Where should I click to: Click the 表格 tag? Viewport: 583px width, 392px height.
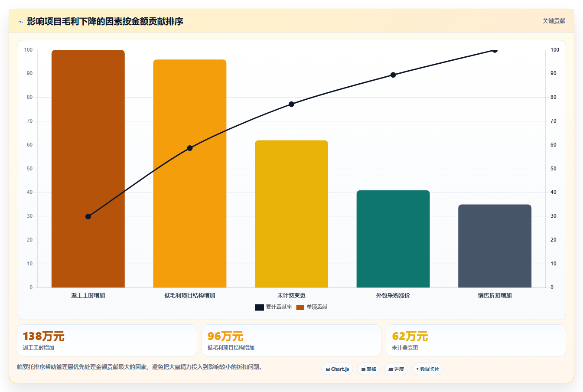[x=369, y=369]
